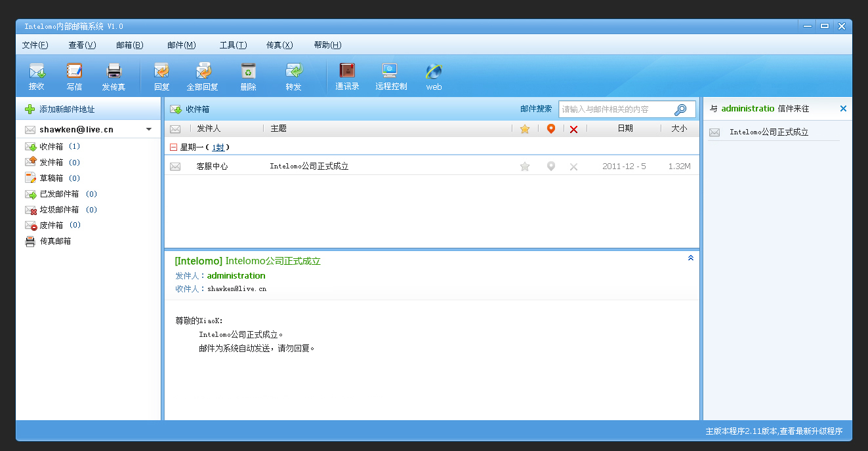Open the 废件箱 trash folder

(52, 226)
